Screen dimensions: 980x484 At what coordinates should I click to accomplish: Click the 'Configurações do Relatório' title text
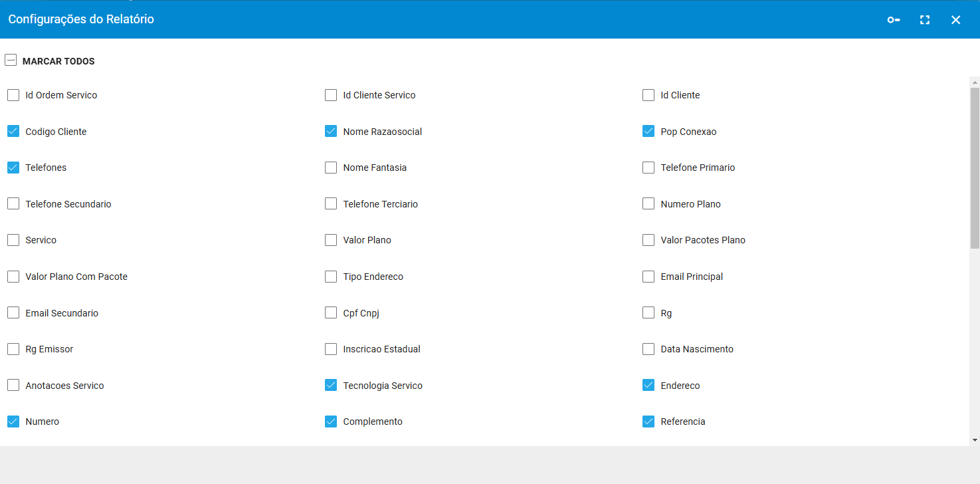pos(81,19)
